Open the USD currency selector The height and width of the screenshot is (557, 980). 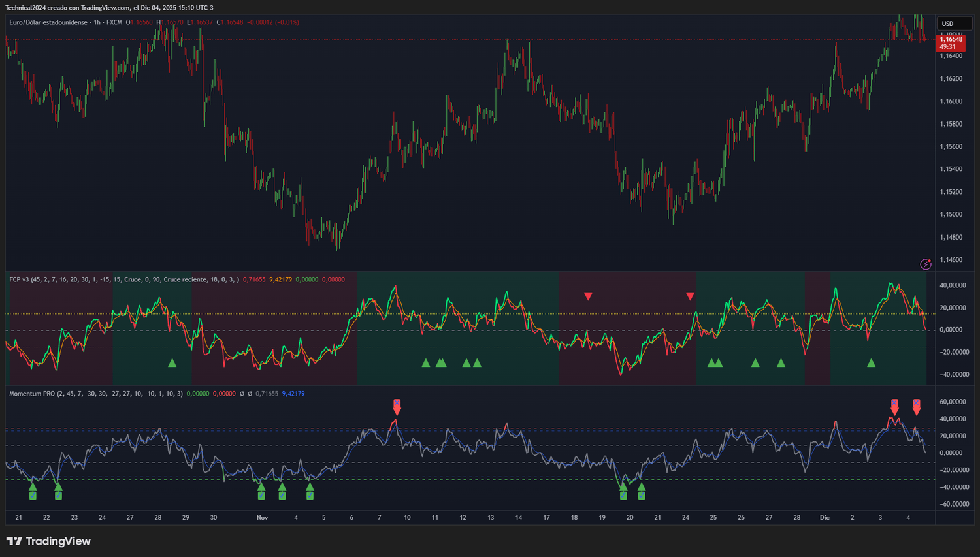pos(947,24)
